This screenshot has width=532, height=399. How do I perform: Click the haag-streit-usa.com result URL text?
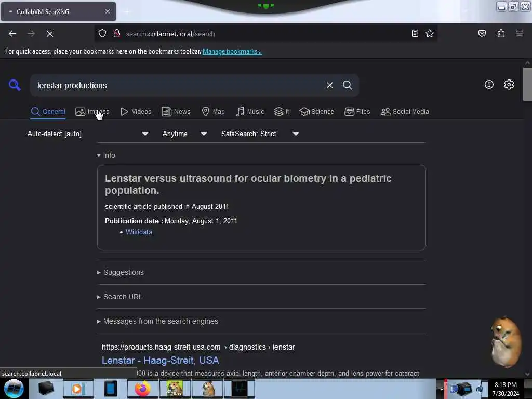coord(198,347)
